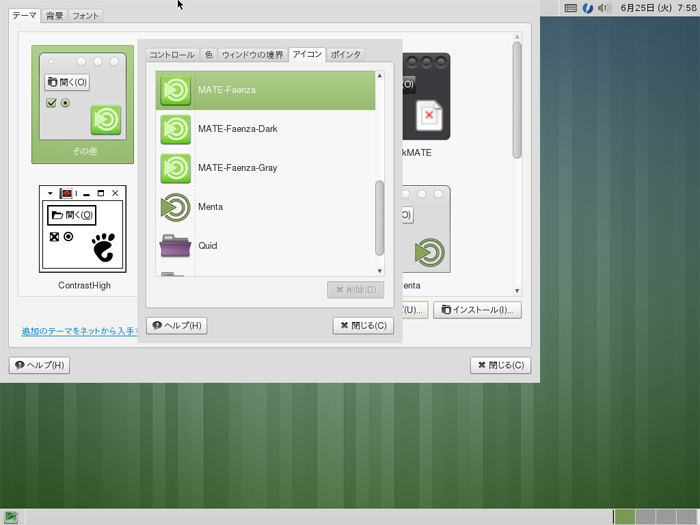The height and width of the screenshot is (525, 700).
Task: Click the theme list scroll-up arrow
Action: pos(517,37)
